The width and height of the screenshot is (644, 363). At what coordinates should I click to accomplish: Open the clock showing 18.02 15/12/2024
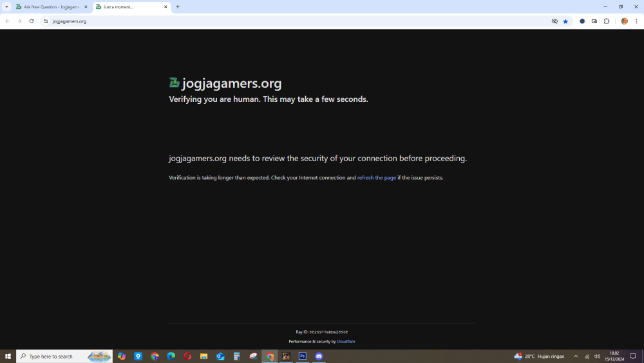coord(614,357)
